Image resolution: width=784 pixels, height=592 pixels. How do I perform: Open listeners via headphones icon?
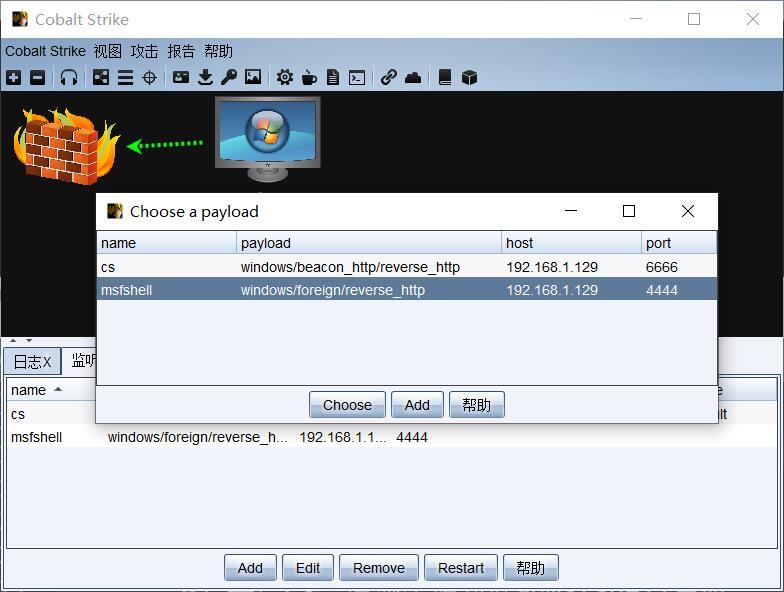pyautogui.click(x=68, y=77)
